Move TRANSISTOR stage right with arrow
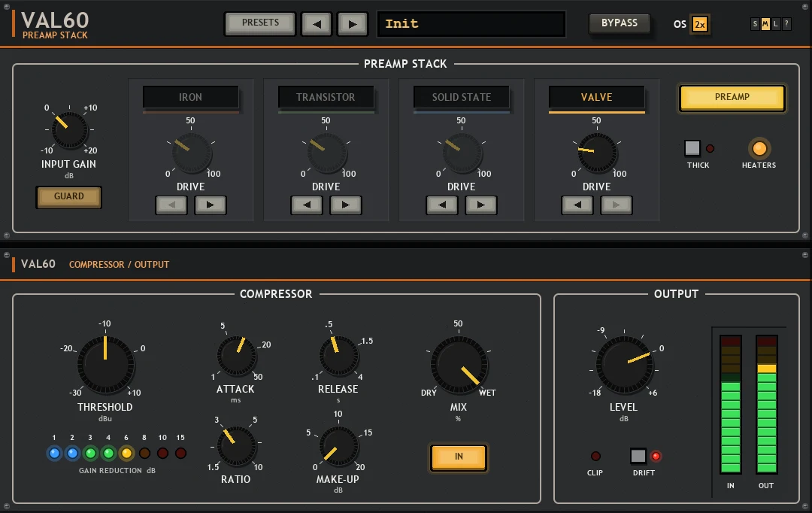This screenshot has height=513, width=812. (x=345, y=205)
